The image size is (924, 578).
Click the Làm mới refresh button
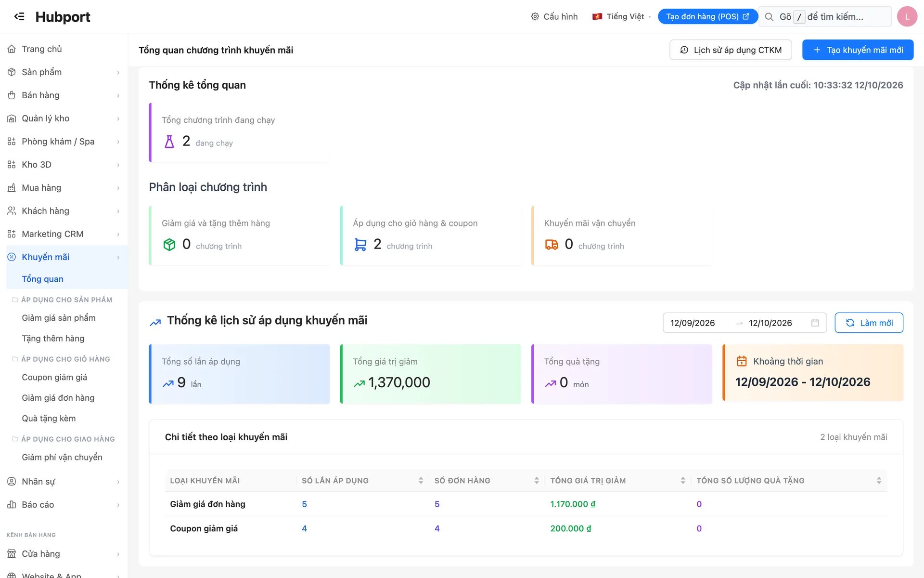[869, 323]
